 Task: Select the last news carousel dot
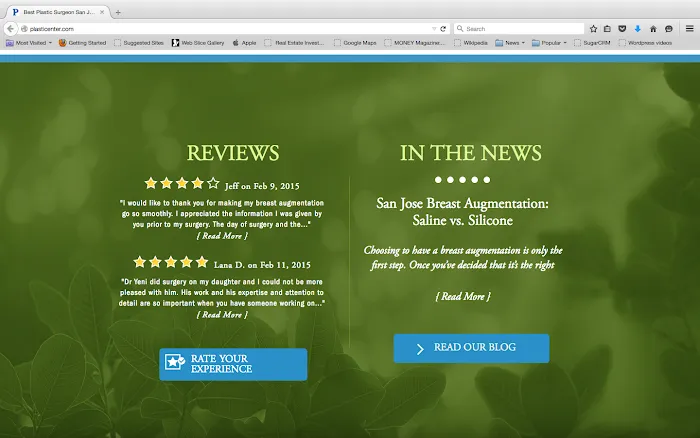coord(487,180)
